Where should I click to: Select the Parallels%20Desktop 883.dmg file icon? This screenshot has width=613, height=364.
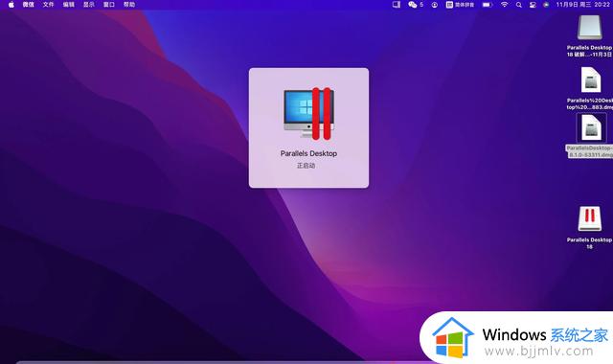(x=591, y=80)
